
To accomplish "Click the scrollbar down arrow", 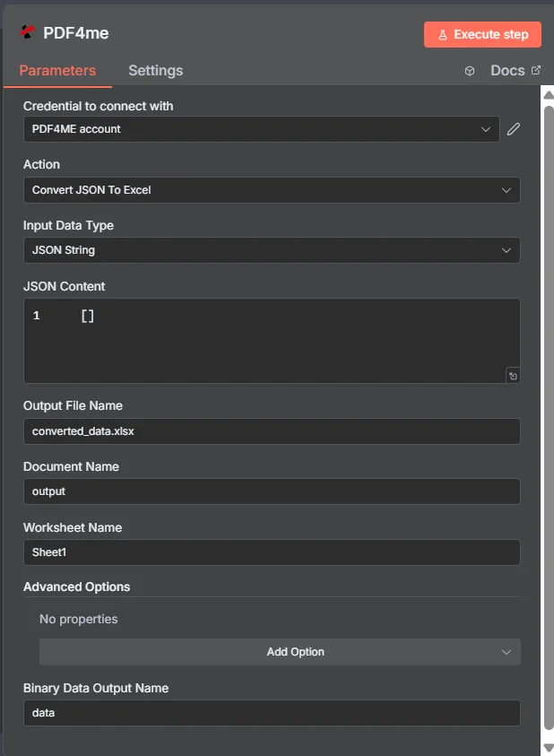I will 549,747.
